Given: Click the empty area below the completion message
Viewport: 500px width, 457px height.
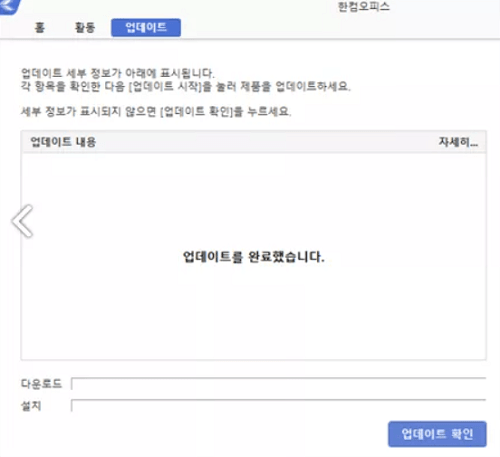Looking at the screenshot, I should point(253,312).
